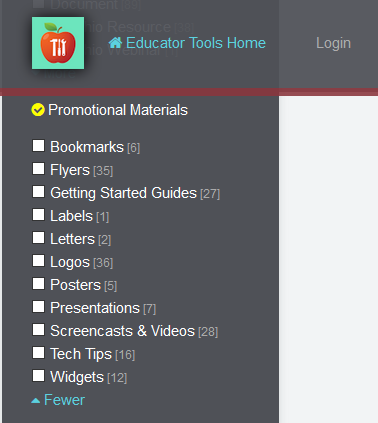Click the home icon beside Educator Tools

tap(115, 43)
